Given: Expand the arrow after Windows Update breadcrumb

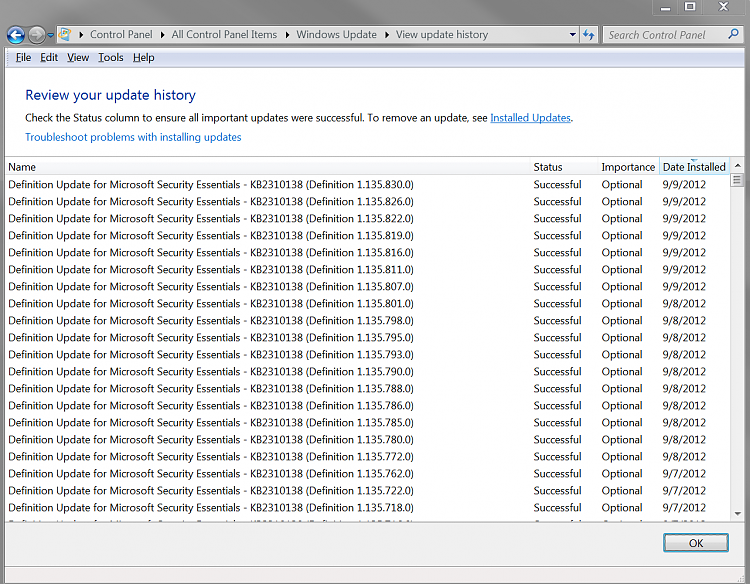Looking at the screenshot, I should 386,35.
